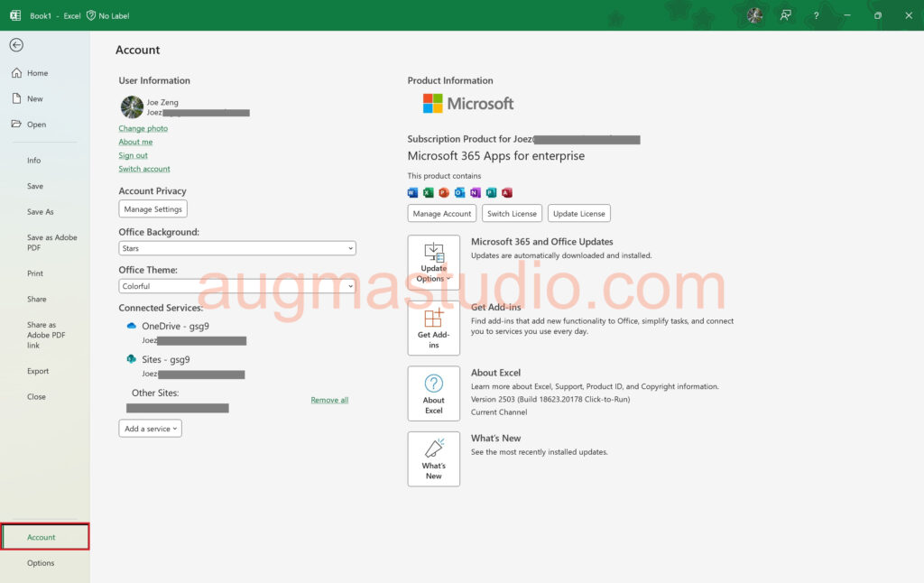
Task: Click the feedback person icon in title bar
Action: tap(786, 15)
